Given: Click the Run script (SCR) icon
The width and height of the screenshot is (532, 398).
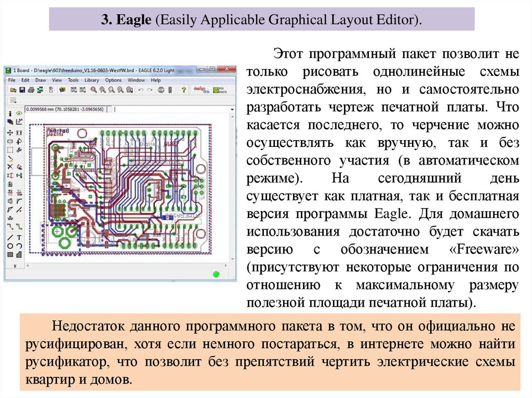Looking at the screenshot, I should 73,90.
